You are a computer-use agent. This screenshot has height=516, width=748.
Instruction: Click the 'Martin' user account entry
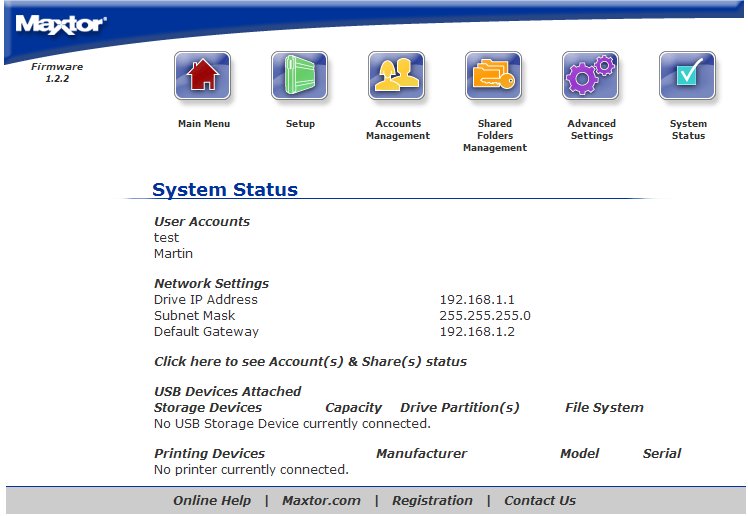(x=173, y=254)
